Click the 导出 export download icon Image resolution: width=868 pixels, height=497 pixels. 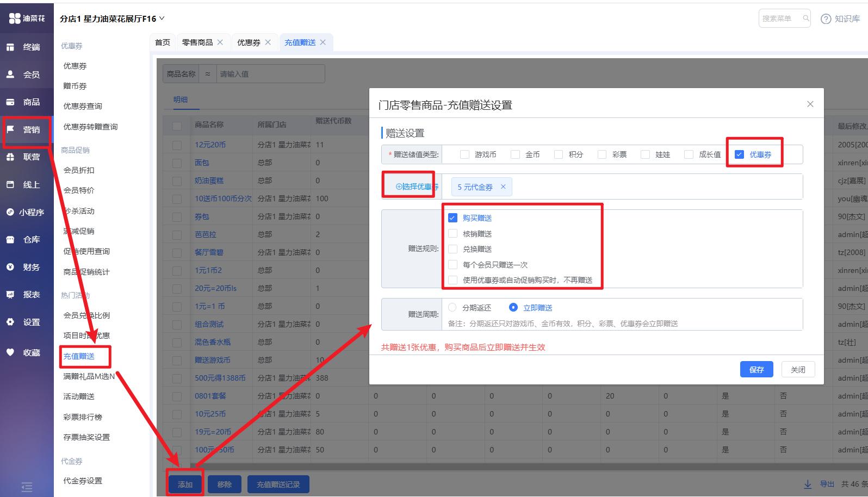click(x=808, y=484)
